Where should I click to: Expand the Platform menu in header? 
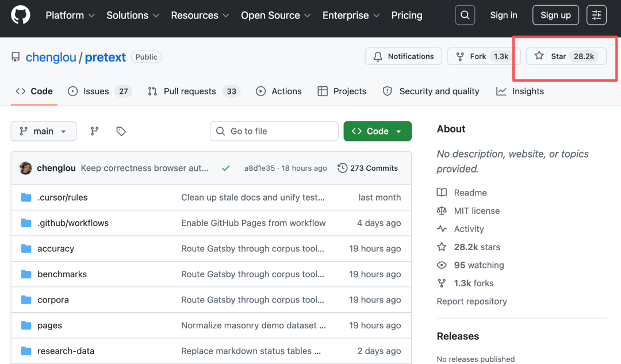pos(70,16)
